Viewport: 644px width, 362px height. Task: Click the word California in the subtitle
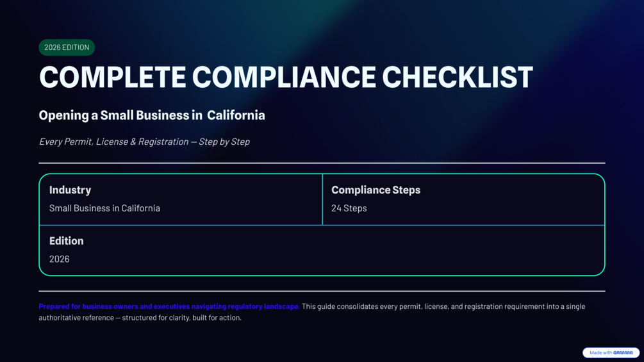[236, 115]
